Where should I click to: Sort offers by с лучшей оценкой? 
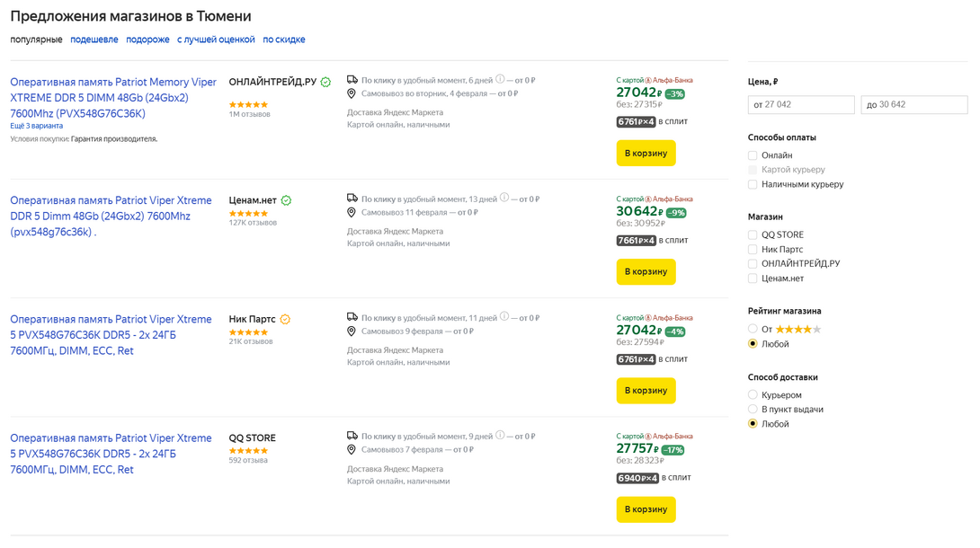coord(216,40)
